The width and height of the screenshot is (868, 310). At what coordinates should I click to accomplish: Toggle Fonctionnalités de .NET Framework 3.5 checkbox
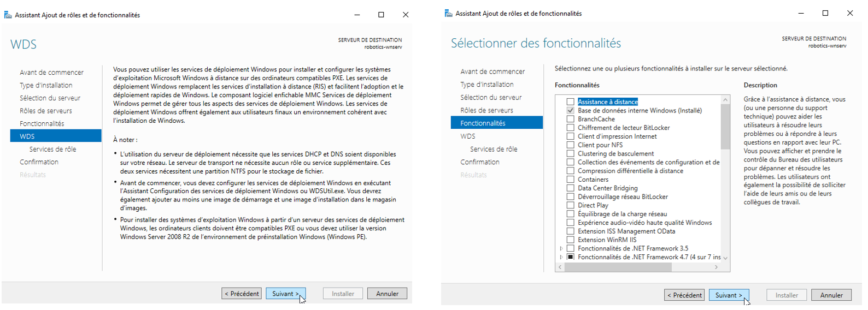pyautogui.click(x=570, y=248)
